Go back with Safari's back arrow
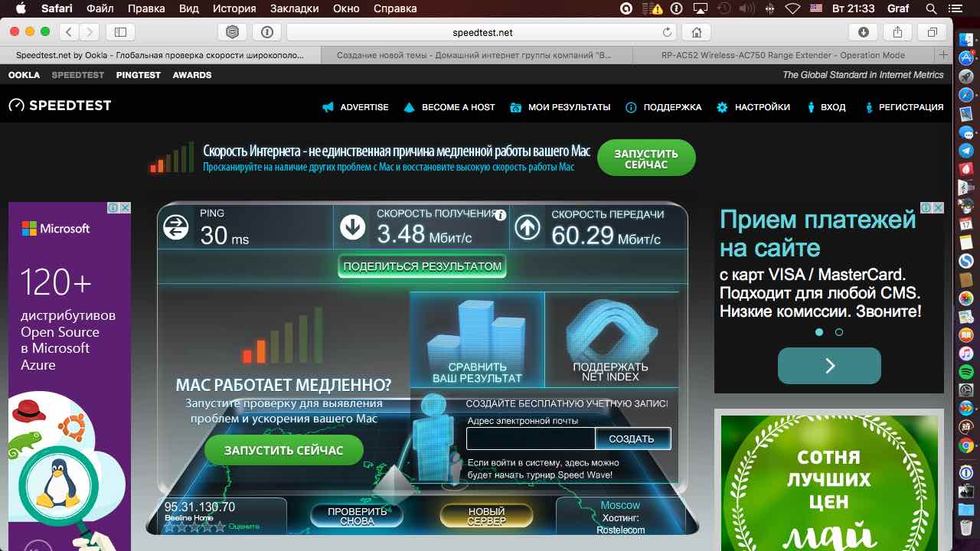 pyautogui.click(x=70, y=32)
